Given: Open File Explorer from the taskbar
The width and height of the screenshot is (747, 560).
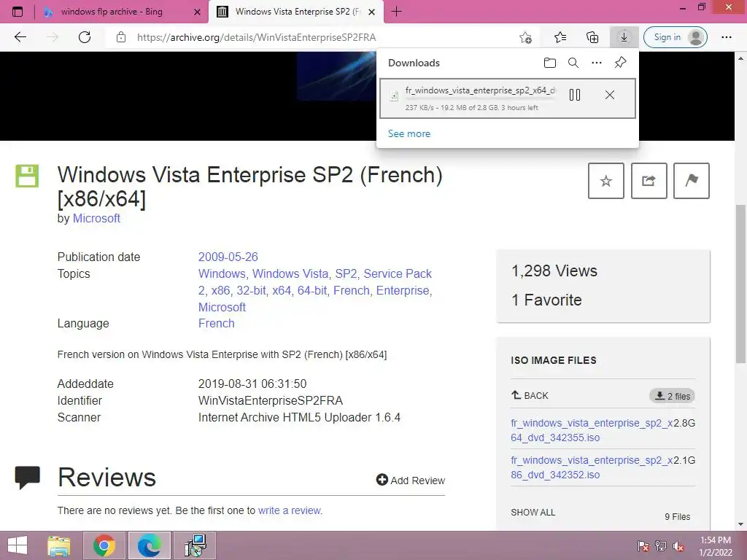Looking at the screenshot, I should point(59,545).
